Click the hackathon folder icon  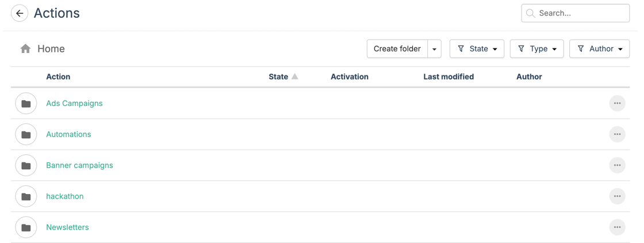pos(26,196)
